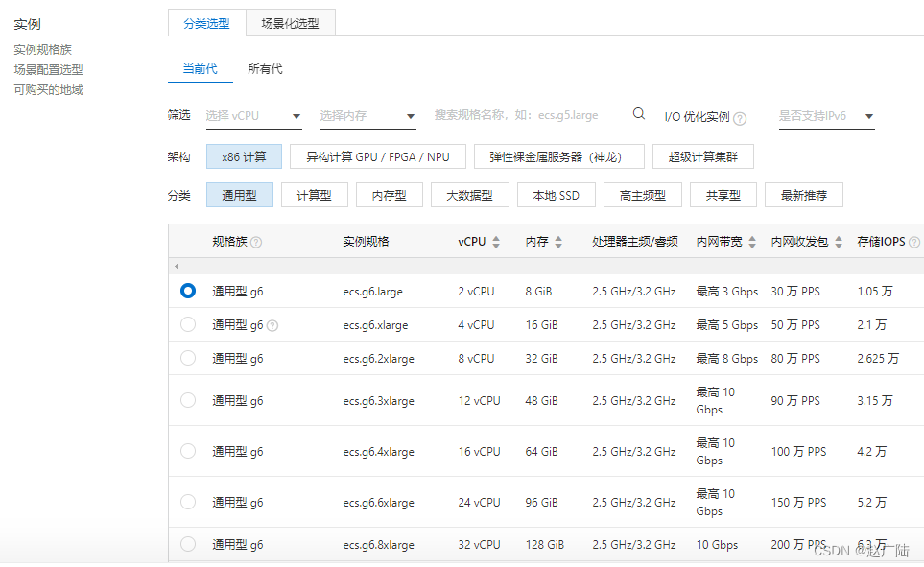Sort the table by 内存 column
This screenshot has height=567, width=924.
[x=558, y=241]
